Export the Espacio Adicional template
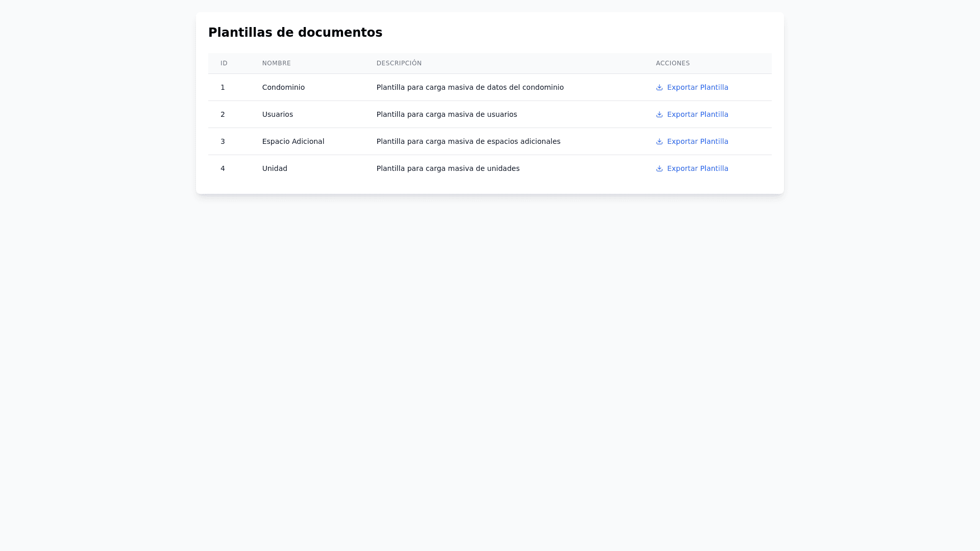980x551 pixels. coord(697,141)
